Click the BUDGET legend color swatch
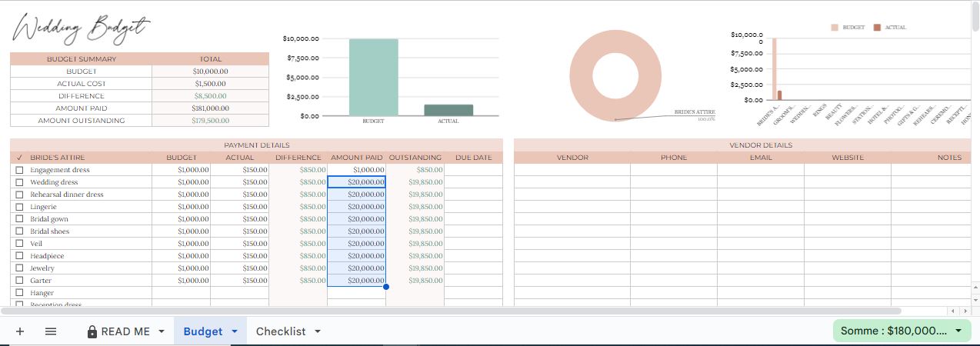Screen dimensions: 980x346 pos(835,28)
